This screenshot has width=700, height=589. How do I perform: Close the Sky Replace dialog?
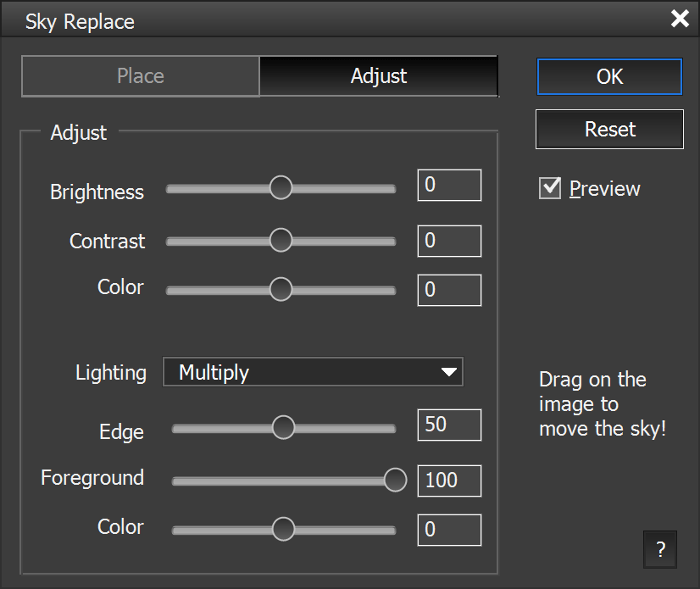[680, 19]
